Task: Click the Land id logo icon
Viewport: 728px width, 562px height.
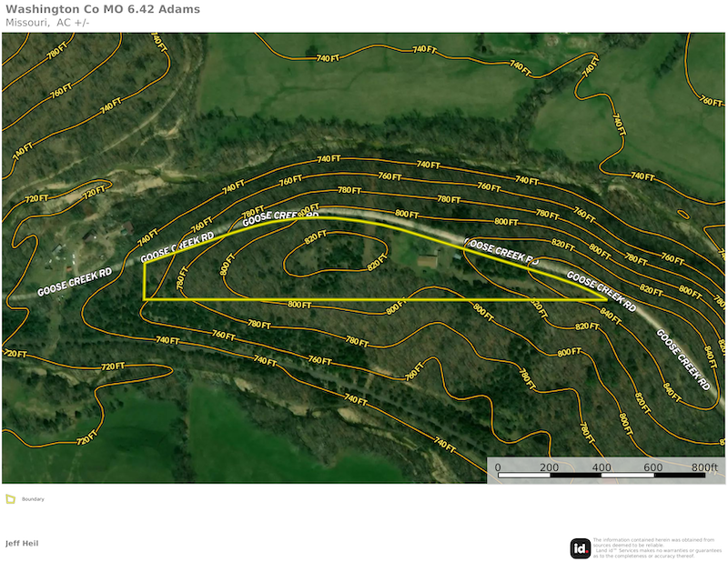Action: (x=580, y=547)
